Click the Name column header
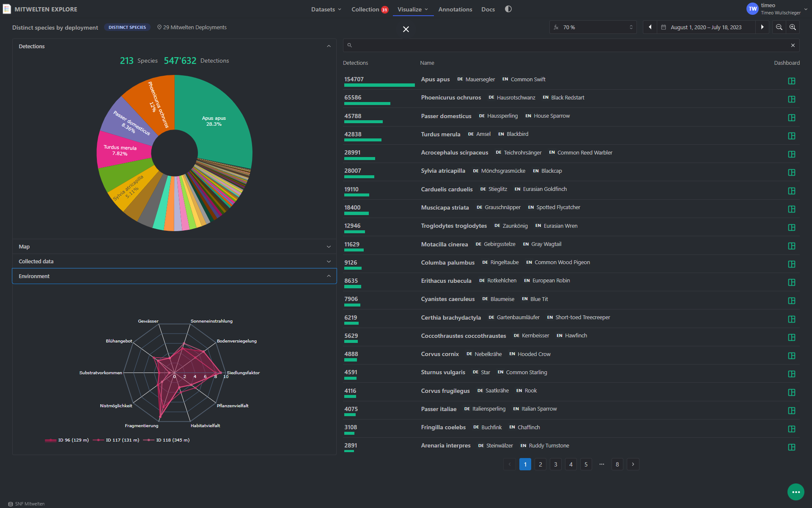The width and height of the screenshot is (812, 508). click(x=427, y=63)
